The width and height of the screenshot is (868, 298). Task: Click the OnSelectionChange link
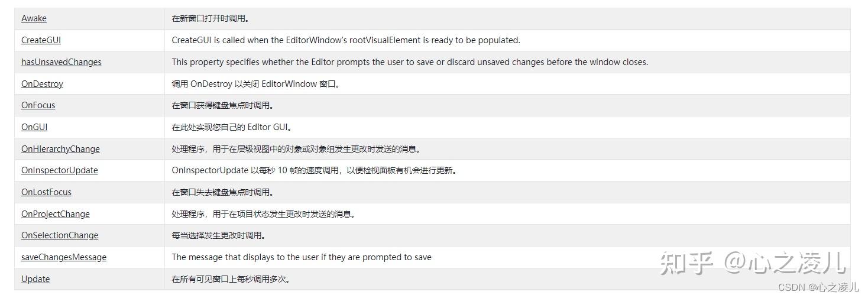pos(60,235)
